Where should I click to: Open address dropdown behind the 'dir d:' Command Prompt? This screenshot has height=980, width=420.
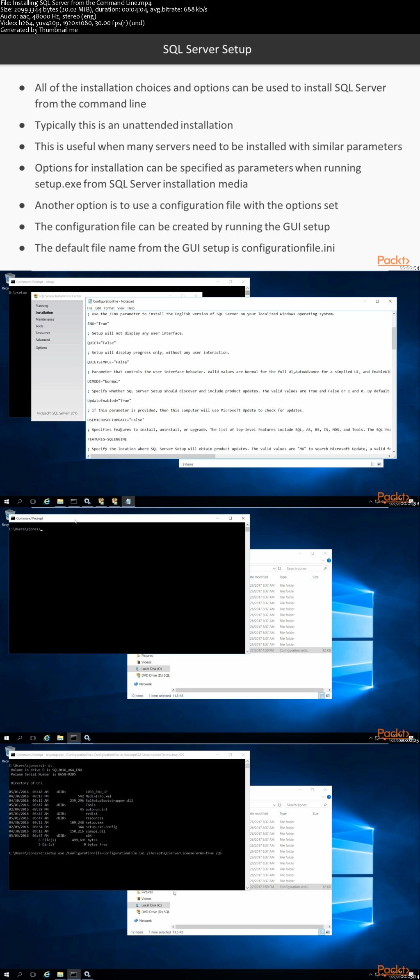pos(274,805)
